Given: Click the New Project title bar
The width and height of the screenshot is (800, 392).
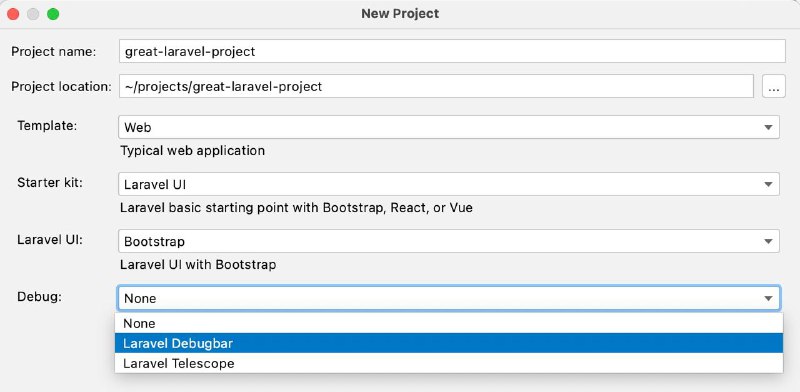Looking at the screenshot, I should coord(400,14).
